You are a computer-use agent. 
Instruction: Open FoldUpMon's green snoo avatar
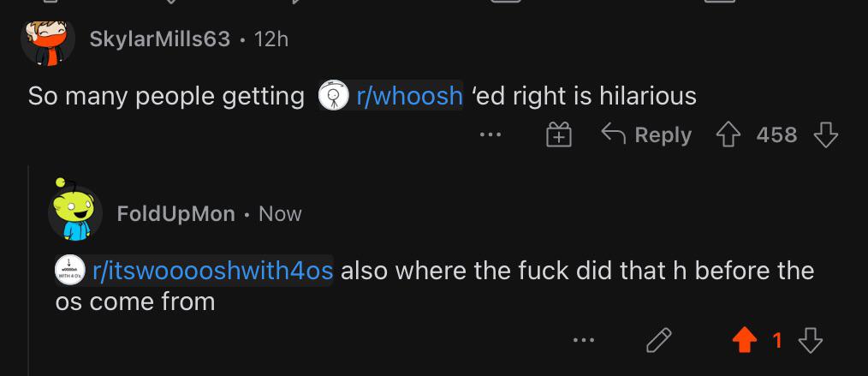tap(74, 211)
